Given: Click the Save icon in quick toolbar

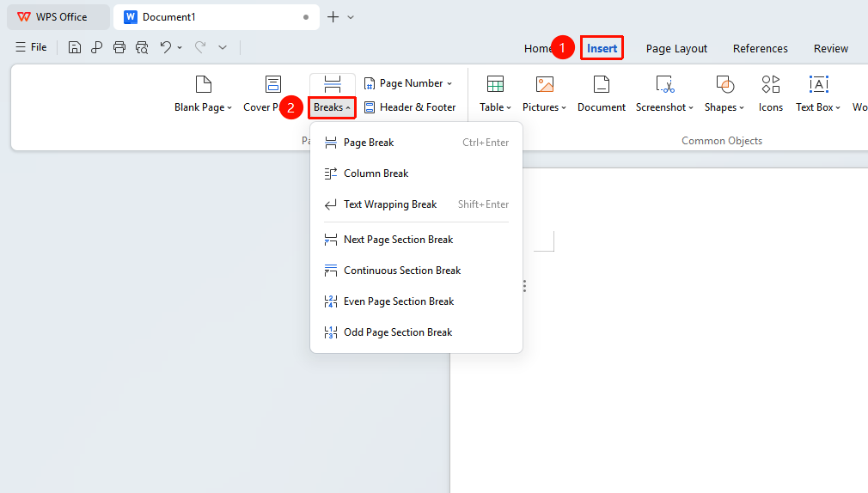Looking at the screenshot, I should tap(74, 47).
